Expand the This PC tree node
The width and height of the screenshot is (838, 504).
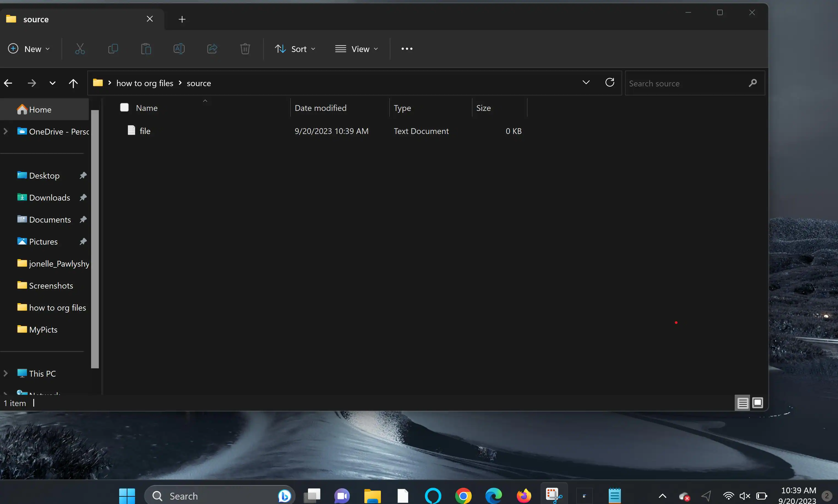click(6, 373)
